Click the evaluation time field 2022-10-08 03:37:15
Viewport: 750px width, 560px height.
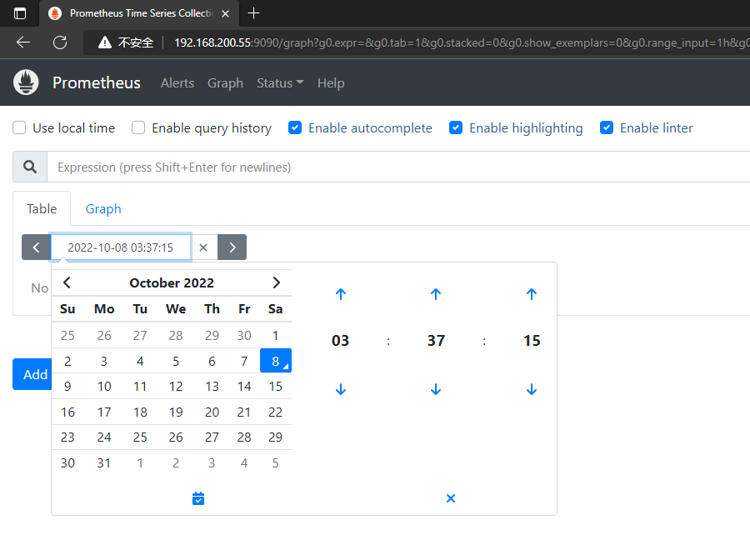[x=121, y=247]
